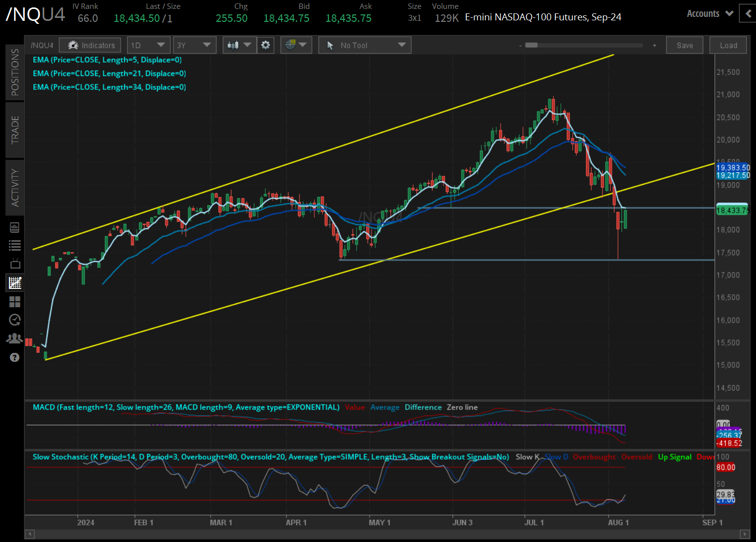Open the crosshair cursor options dropdown
The image size is (756, 542).
[x=296, y=45]
